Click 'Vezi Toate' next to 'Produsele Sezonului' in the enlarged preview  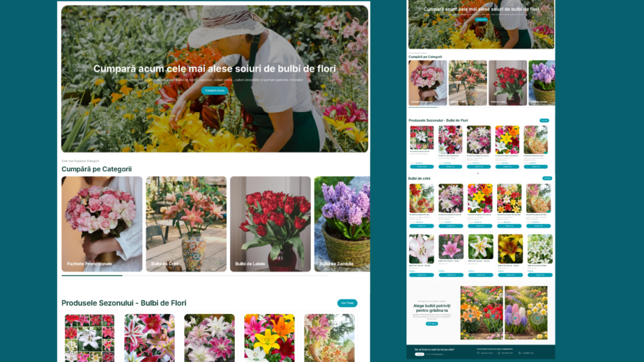coord(347,303)
